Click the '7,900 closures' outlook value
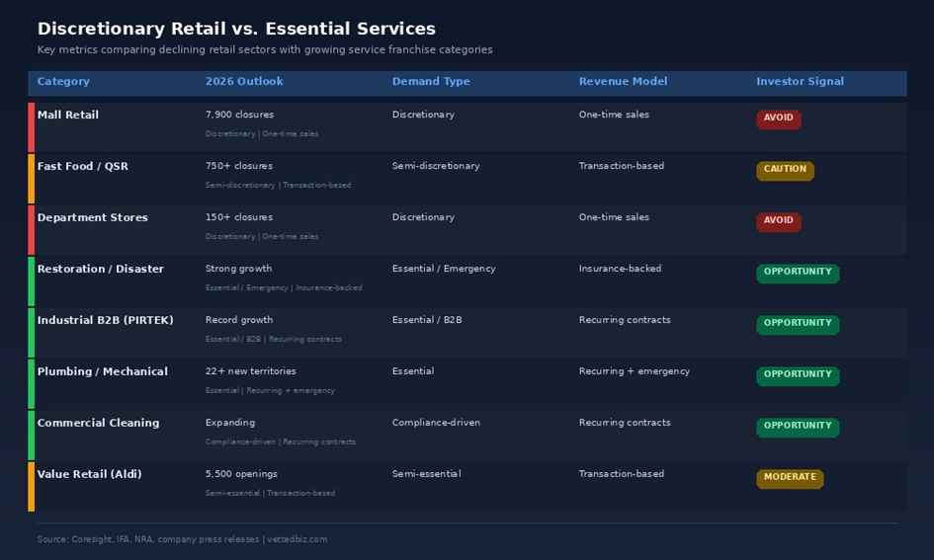Image resolution: width=934 pixels, height=560 pixels. coord(239,115)
